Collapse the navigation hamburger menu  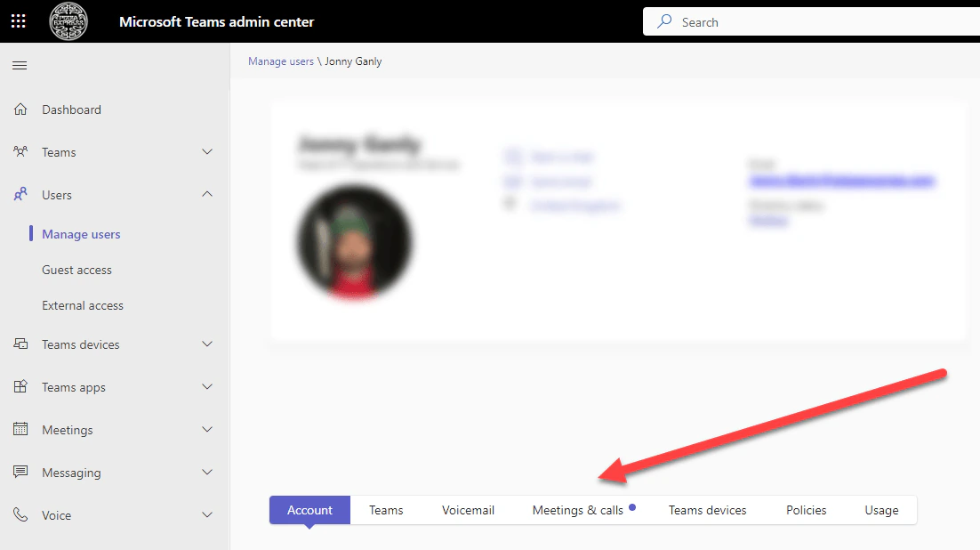(x=20, y=66)
